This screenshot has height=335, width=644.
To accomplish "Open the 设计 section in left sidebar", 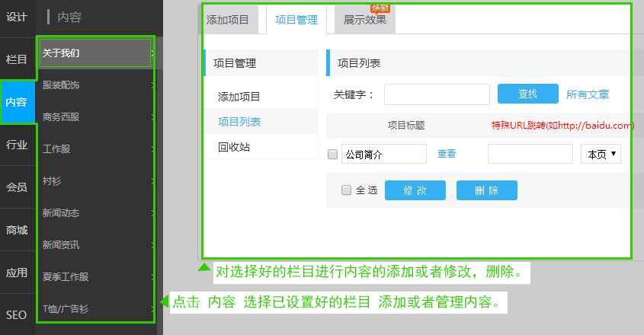I will (17, 17).
